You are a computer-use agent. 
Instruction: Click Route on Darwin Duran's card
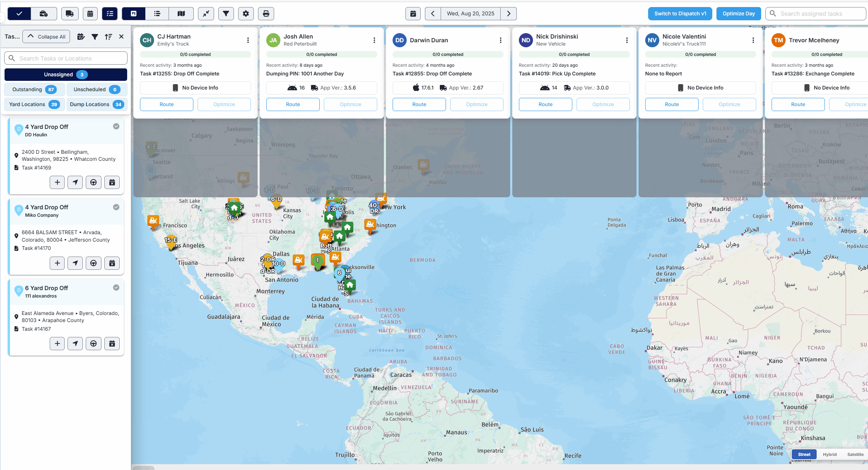pyautogui.click(x=419, y=104)
